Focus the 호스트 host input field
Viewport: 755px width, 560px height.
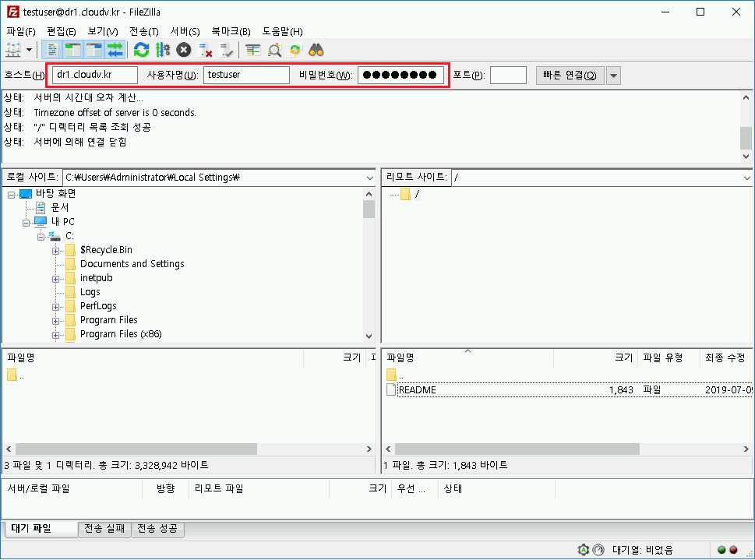tap(95, 75)
